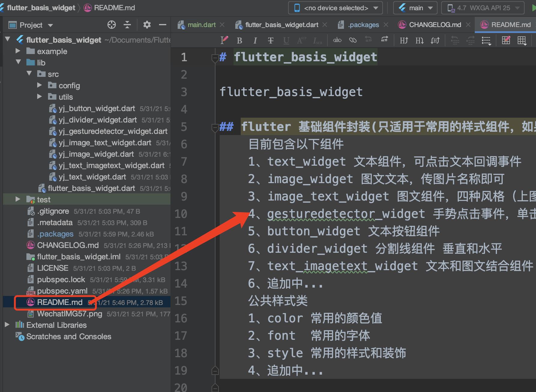
Task: Apply strikethrough formatting icon
Action: [x=271, y=40]
